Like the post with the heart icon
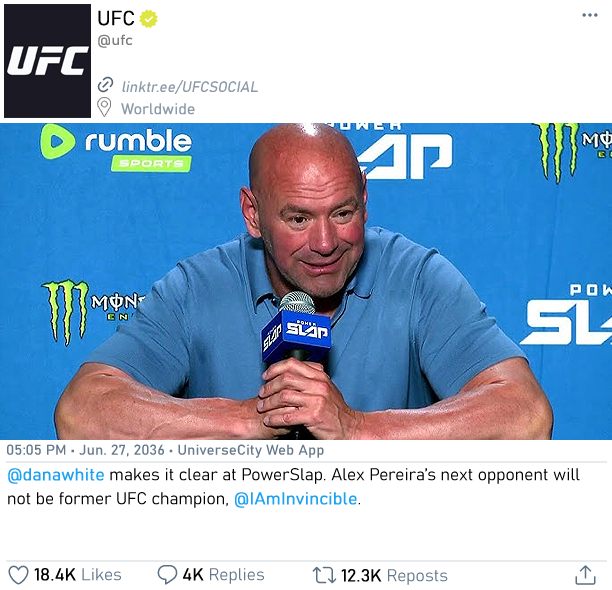 click(18, 575)
